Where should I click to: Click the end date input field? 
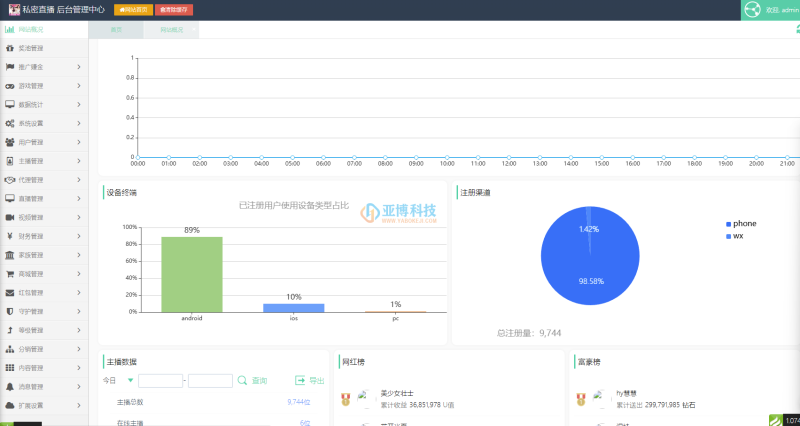coord(210,381)
